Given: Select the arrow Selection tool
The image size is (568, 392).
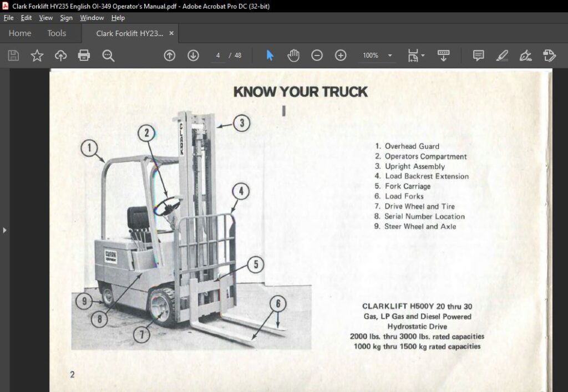Looking at the screenshot, I should pos(270,55).
